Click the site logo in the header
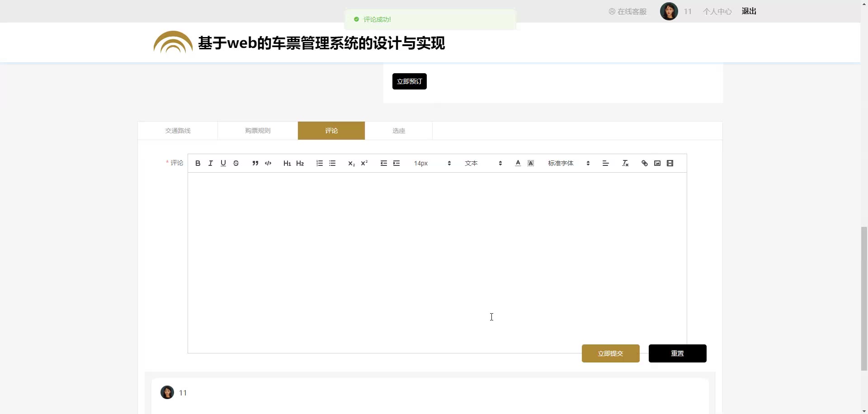Screen dimensions: 868x414 [x=173, y=42]
